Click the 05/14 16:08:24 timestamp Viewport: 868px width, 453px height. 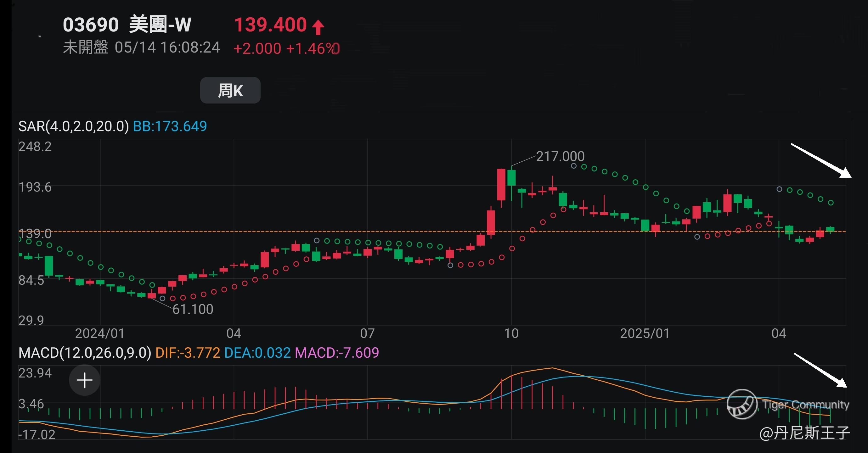pyautogui.click(x=167, y=48)
